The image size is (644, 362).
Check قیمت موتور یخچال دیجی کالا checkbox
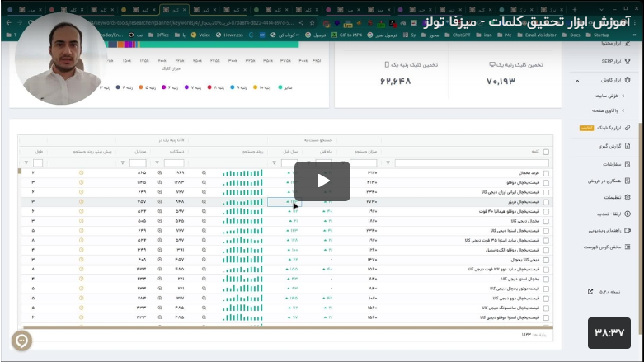[x=546, y=289]
